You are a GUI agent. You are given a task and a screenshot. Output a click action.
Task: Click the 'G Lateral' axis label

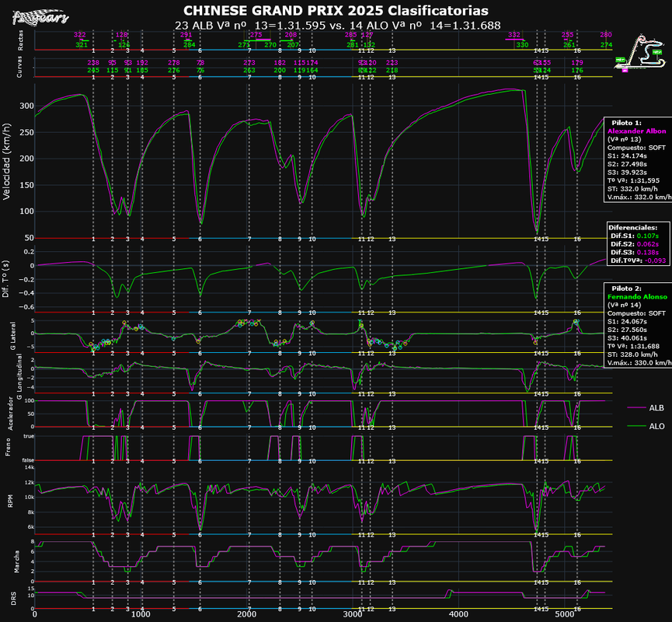tap(12, 336)
